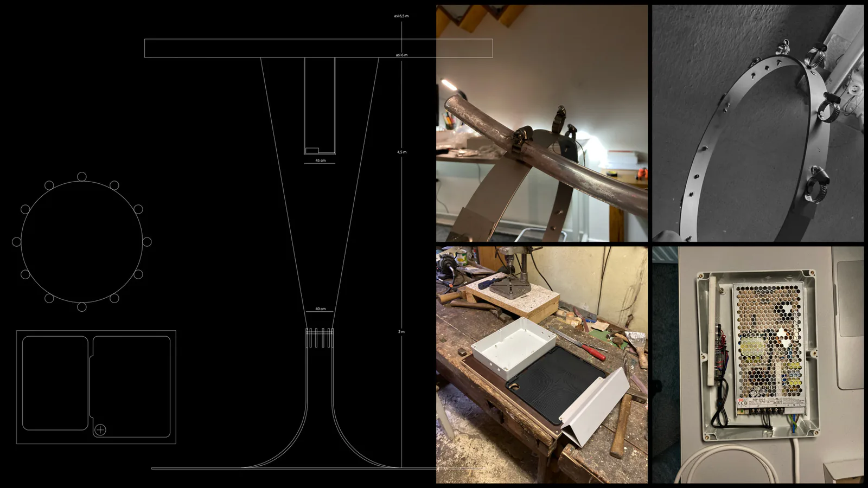Open the workbench photo with white enclosure box
The width and height of the screenshot is (868, 488).
tap(542, 365)
